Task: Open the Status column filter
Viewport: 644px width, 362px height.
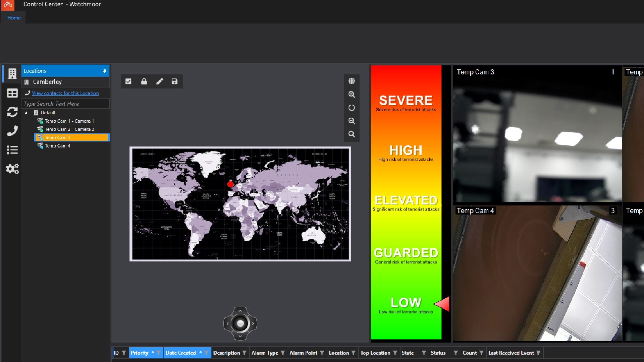Action: [455, 353]
